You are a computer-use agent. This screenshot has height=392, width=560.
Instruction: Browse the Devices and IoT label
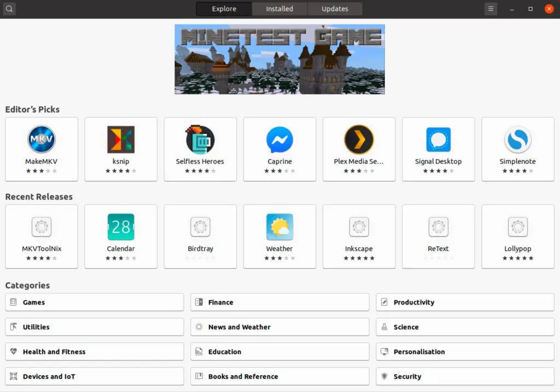tap(49, 376)
